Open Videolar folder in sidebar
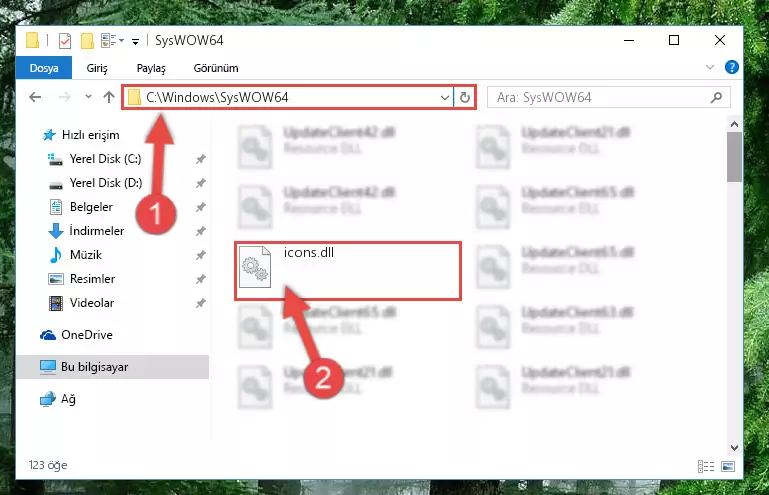Viewport: 769px width, 495px height. pyautogui.click(x=92, y=303)
